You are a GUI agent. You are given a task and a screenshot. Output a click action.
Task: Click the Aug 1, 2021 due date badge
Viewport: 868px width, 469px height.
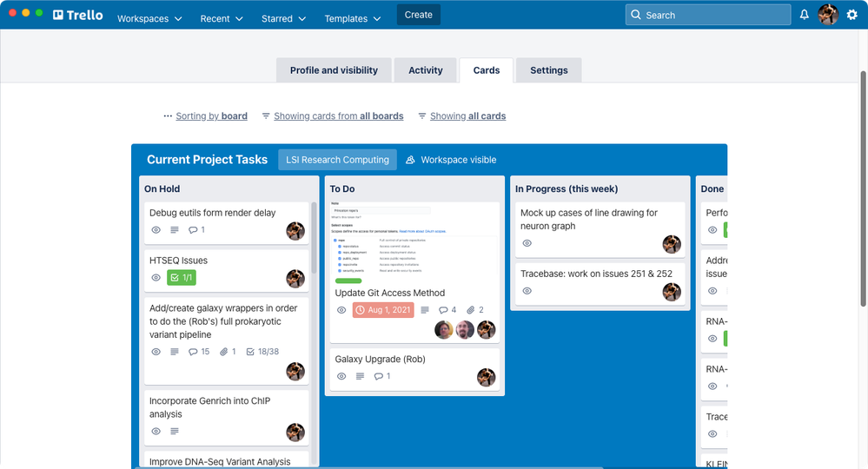[x=383, y=310]
